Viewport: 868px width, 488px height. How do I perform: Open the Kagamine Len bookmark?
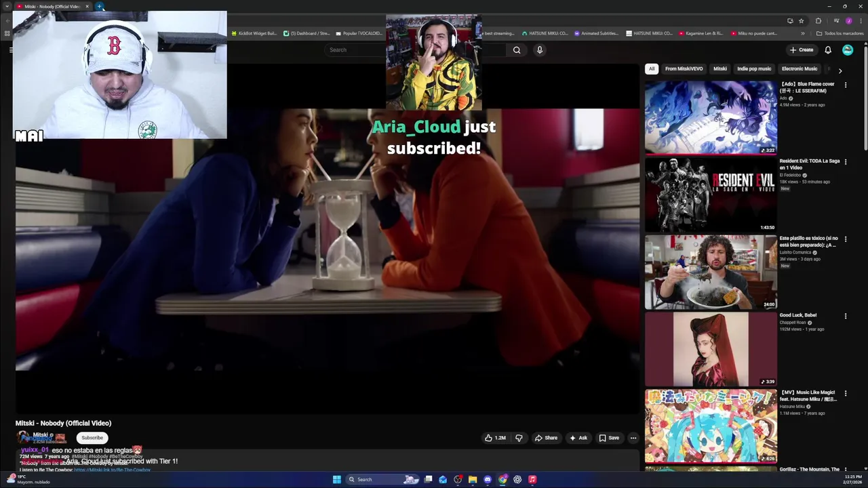(701, 33)
